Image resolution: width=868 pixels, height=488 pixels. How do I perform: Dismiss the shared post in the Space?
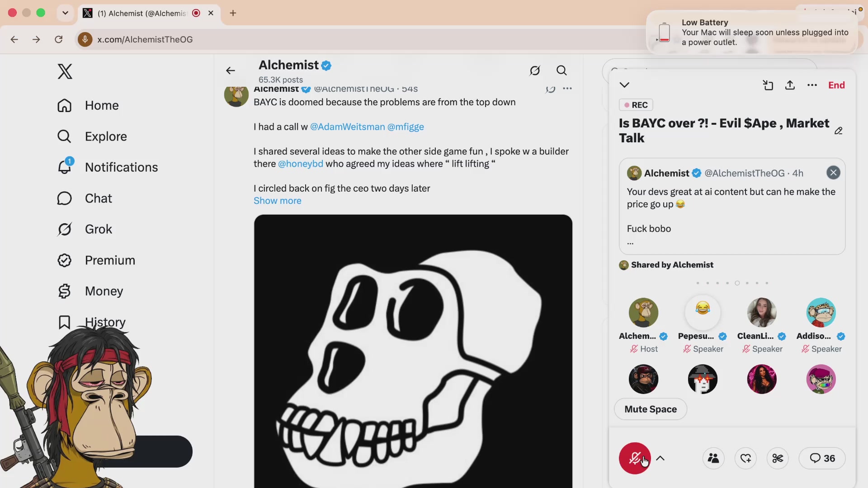pyautogui.click(x=833, y=173)
